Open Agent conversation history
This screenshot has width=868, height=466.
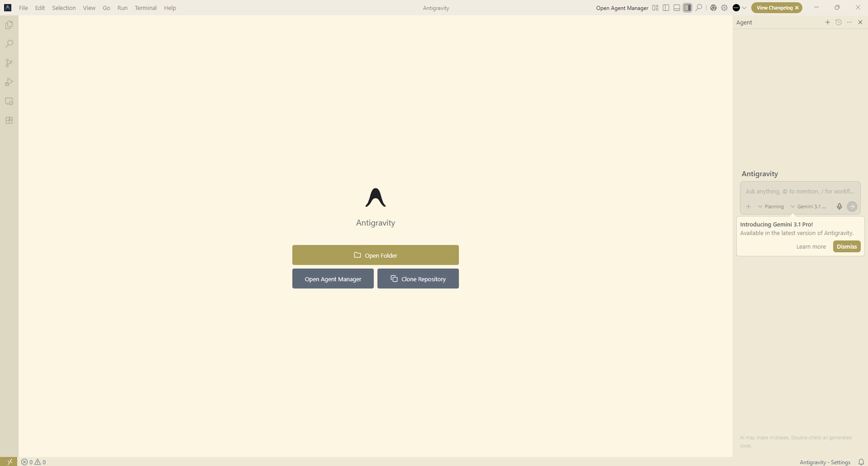(x=839, y=22)
